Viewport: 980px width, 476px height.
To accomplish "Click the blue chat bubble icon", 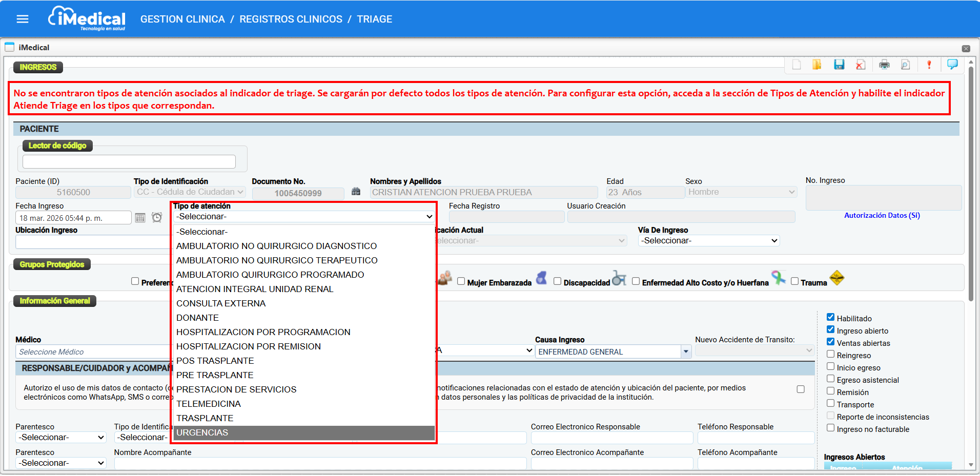I will (x=952, y=65).
